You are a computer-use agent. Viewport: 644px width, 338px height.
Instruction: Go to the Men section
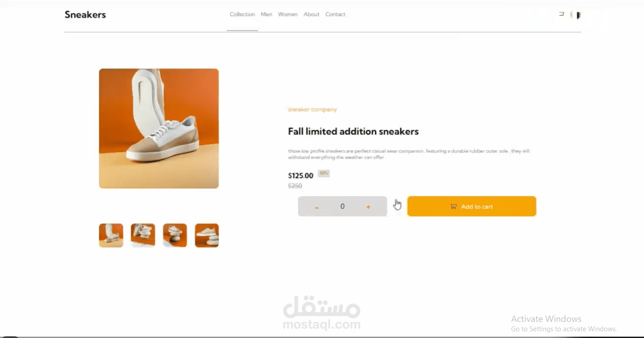click(267, 14)
